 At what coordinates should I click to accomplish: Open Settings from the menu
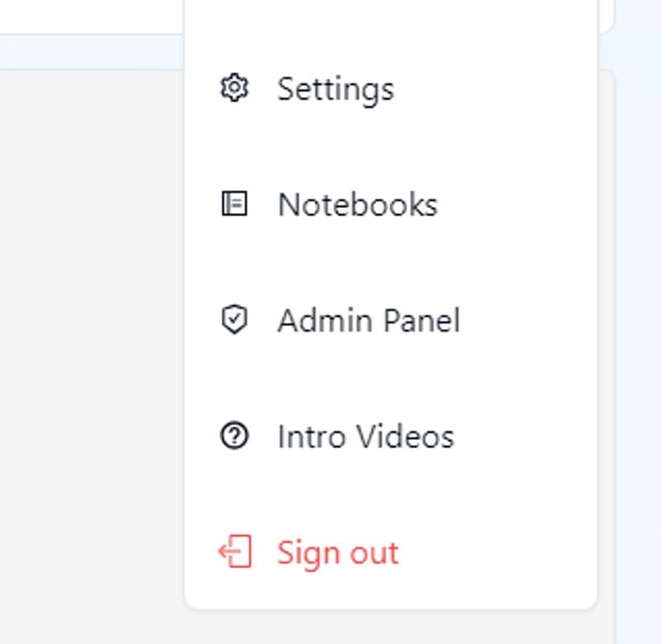point(335,88)
